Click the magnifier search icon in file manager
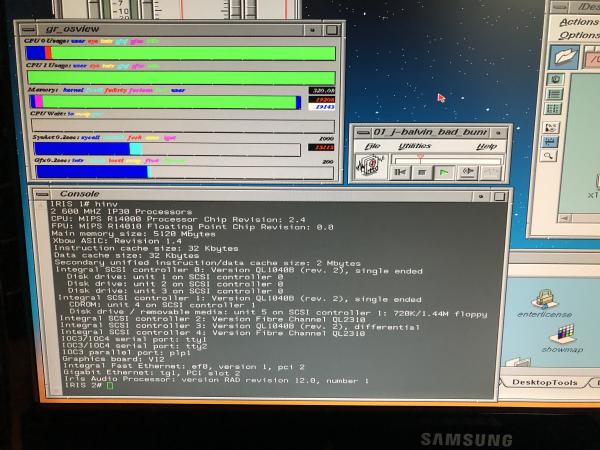Image resolution: width=600 pixels, height=450 pixels. click(549, 156)
